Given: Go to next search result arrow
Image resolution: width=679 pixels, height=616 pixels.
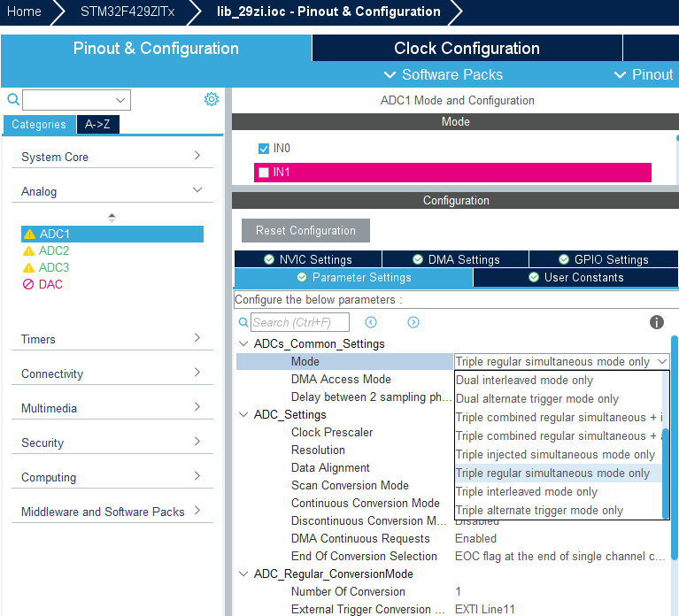Looking at the screenshot, I should [413, 322].
